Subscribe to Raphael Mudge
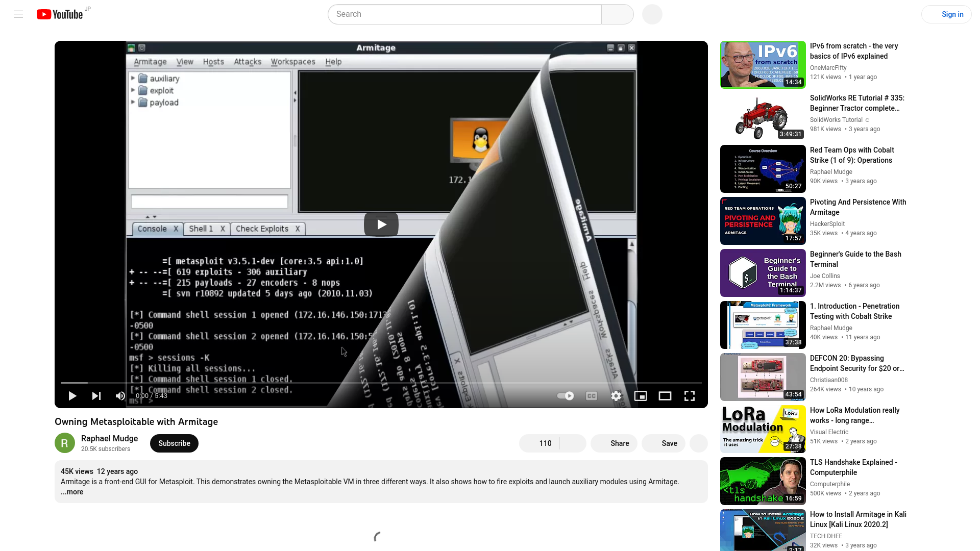Image resolution: width=980 pixels, height=551 pixels. 174,443
